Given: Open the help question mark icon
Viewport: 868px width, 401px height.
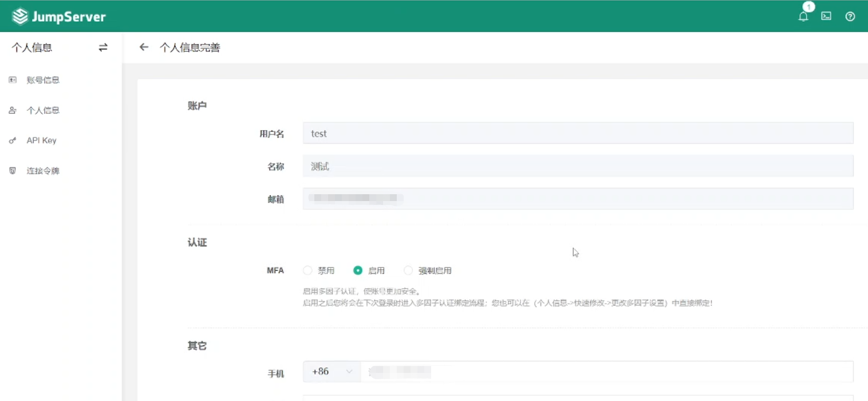Looking at the screenshot, I should tap(850, 17).
